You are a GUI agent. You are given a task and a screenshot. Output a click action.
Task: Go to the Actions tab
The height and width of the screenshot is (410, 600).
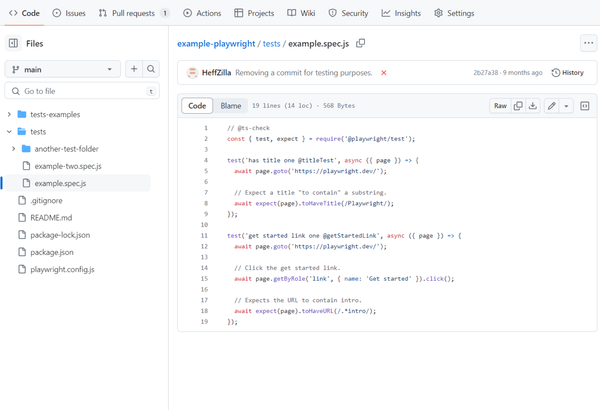202,13
